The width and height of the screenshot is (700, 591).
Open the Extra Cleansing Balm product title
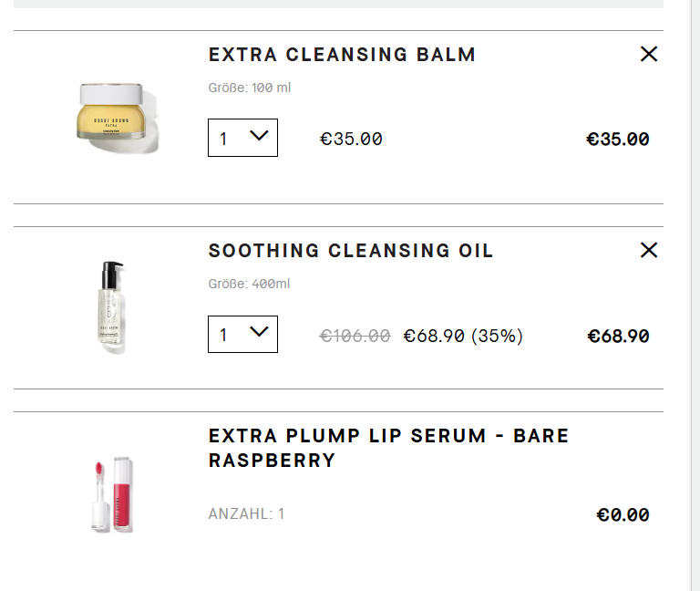pos(342,55)
